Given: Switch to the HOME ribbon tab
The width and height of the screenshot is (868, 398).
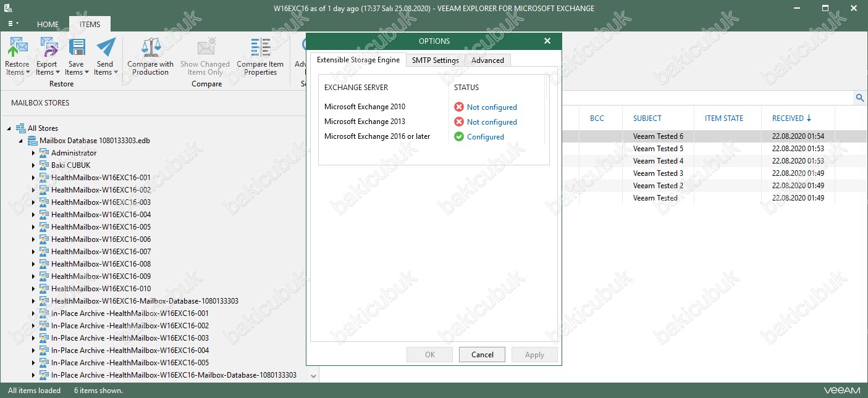Looking at the screenshot, I should (48, 25).
